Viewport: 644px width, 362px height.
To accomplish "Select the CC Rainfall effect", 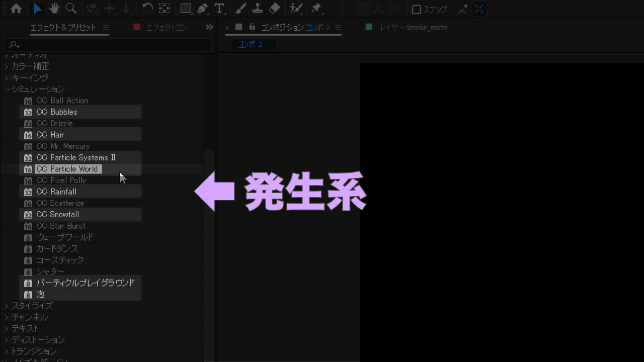I will 56,192.
